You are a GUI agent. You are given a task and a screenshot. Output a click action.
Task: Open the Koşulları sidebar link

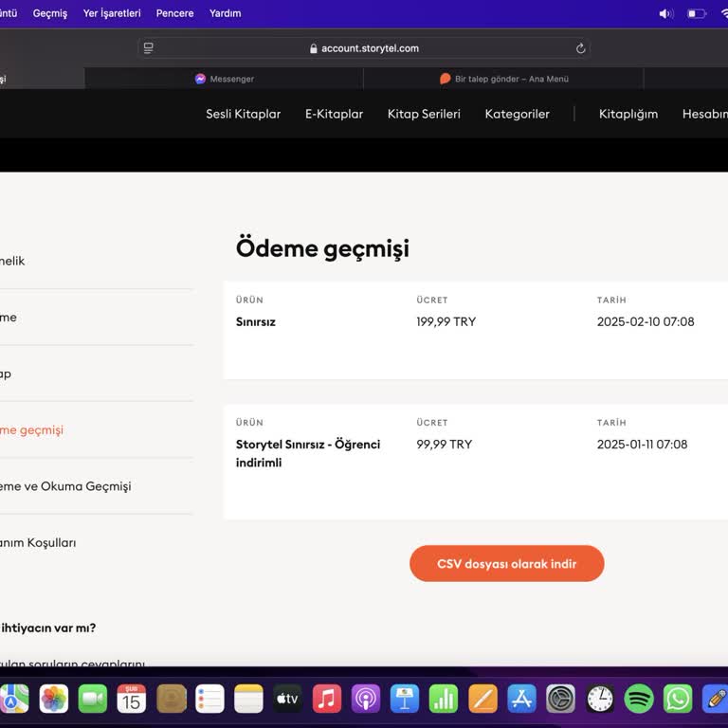[x=38, y=543]
